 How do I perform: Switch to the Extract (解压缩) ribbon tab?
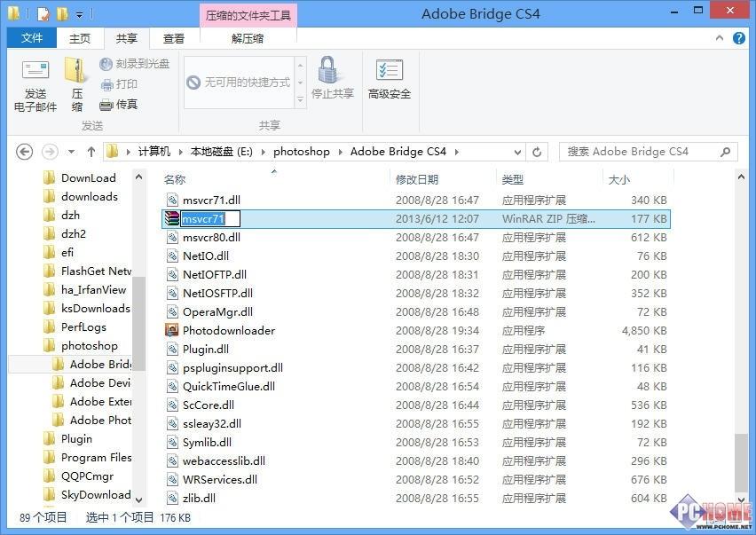point(248,38)
